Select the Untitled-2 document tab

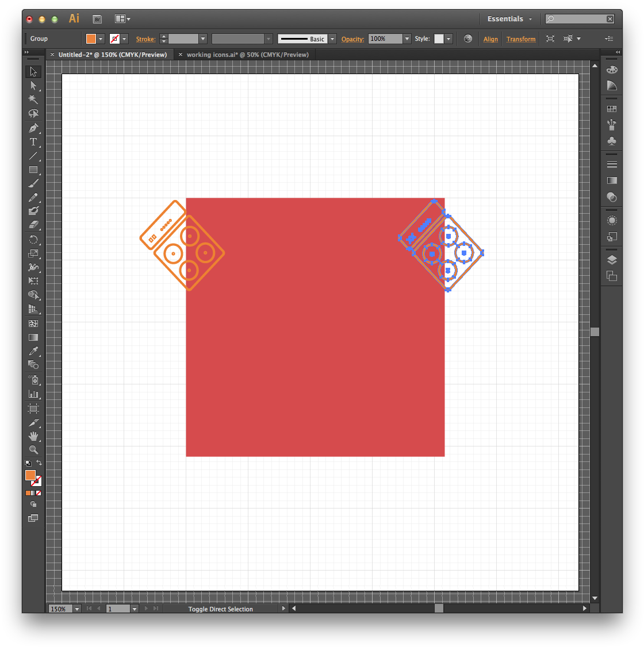coord(112,55)
